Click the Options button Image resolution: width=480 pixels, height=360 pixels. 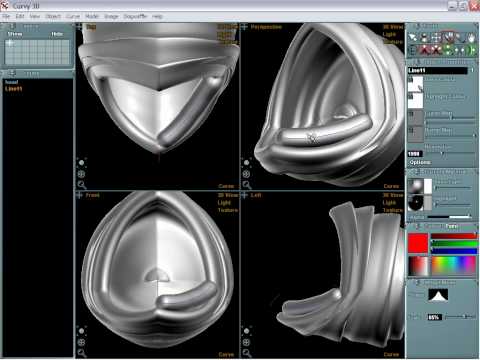[420, 162]
